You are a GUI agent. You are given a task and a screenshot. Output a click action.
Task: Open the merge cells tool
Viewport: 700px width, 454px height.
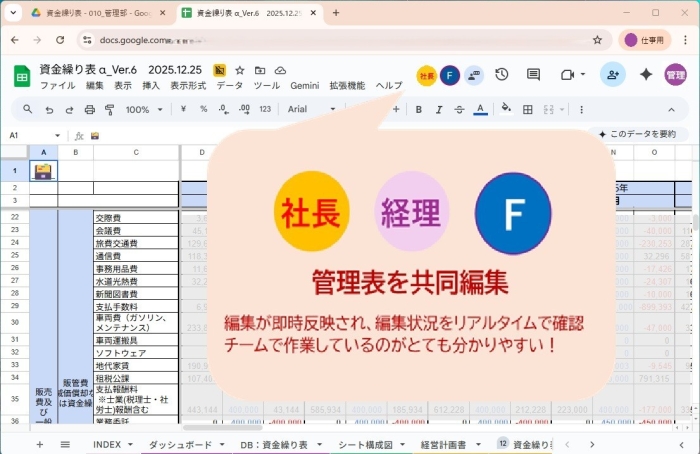point(549,109)
